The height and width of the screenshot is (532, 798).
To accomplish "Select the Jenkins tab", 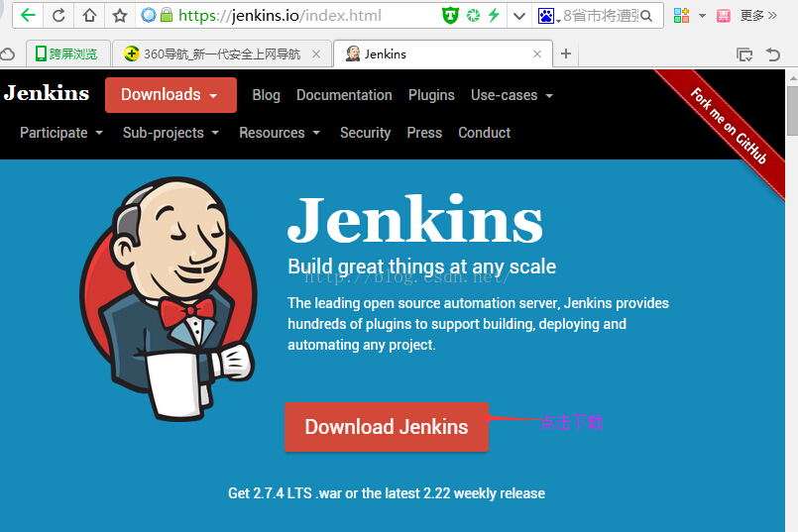I will click(x=443, y=53).
